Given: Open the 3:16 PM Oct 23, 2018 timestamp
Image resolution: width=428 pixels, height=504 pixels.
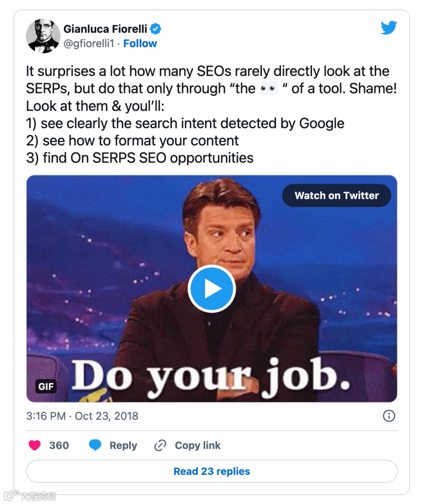Looking at the screenshot, I should pos(82,416).
